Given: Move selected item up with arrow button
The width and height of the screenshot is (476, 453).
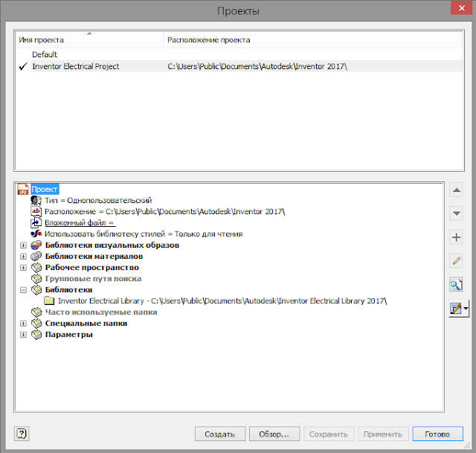Looking at the screenshot, I should pyautogui.click(x=456, y=190).
